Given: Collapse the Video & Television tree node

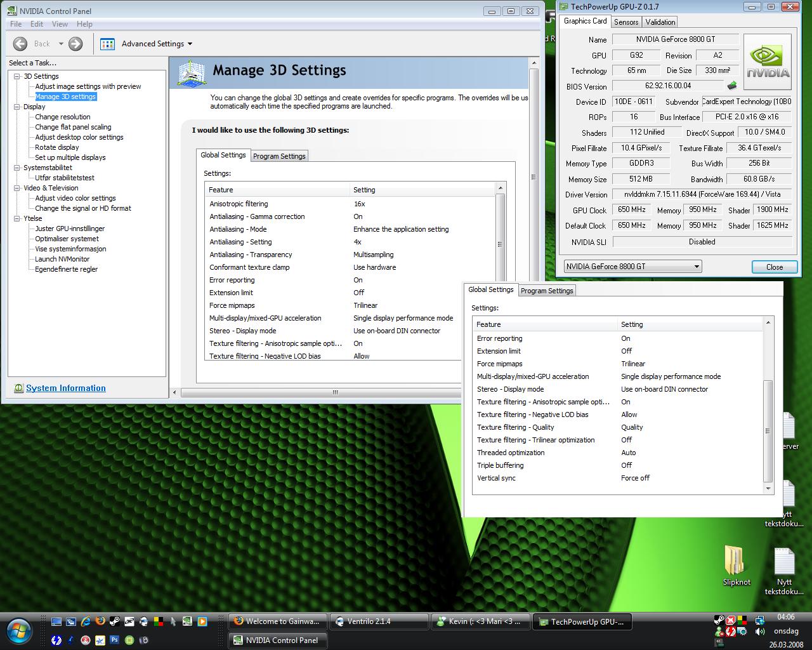Looking at the screenshot, I should 17,188.
